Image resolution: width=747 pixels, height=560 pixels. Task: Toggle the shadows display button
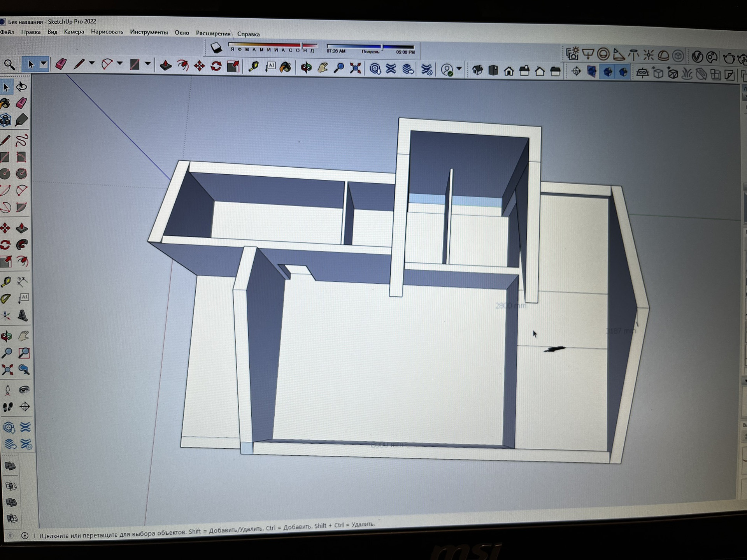point(216,48)
